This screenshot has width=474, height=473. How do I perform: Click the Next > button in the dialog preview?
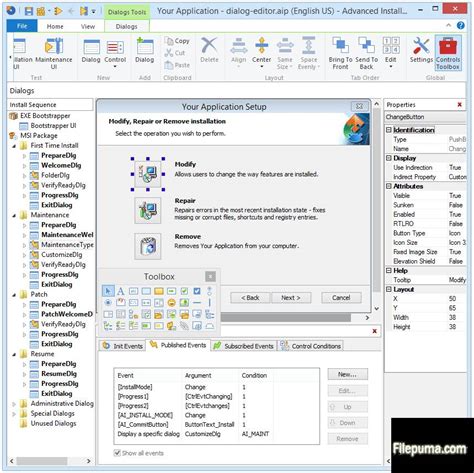[x=291, y=298]
